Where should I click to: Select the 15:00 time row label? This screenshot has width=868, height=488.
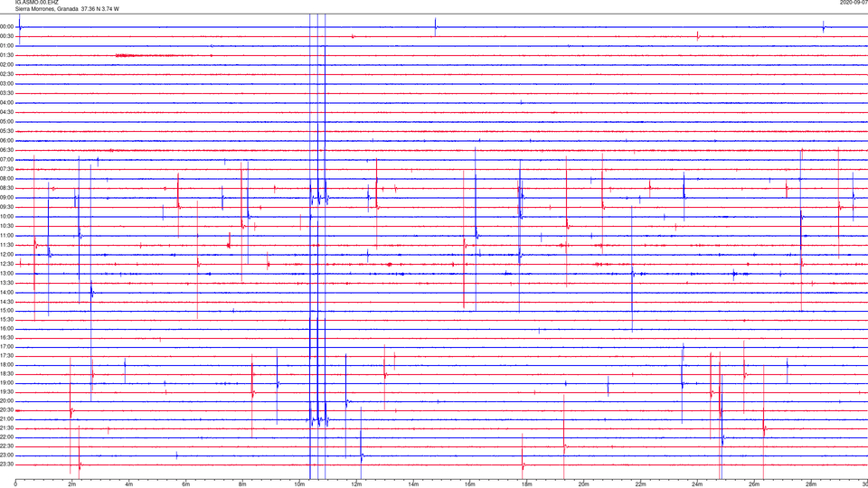(7, 311)
